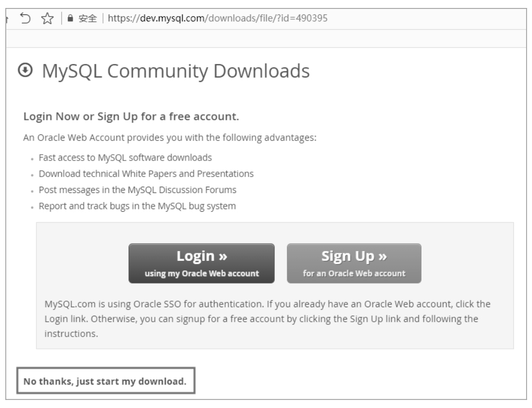Click the browser undo/back arrow icon
This screenshot has height=408, width=532.
point(25,18)
